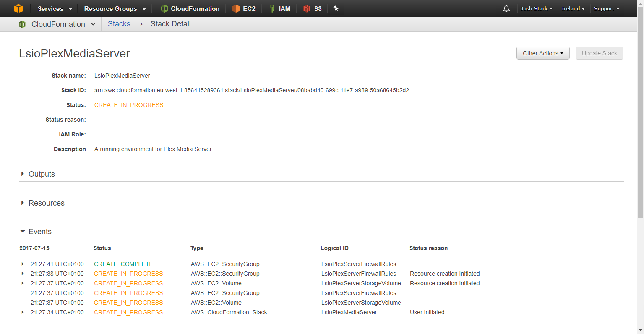
Task: Click the stack description text
Action: coord(153,149)
